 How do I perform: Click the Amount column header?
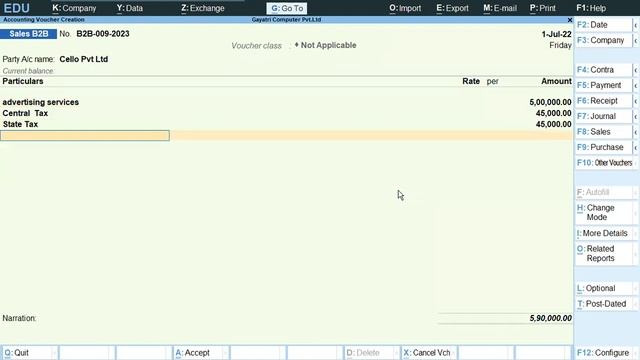(x=556, y=81)
